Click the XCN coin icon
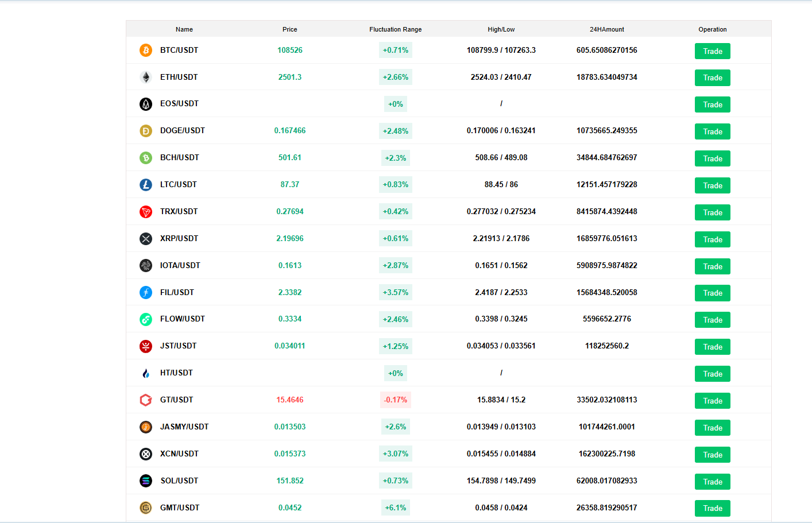 coord(146,454)
